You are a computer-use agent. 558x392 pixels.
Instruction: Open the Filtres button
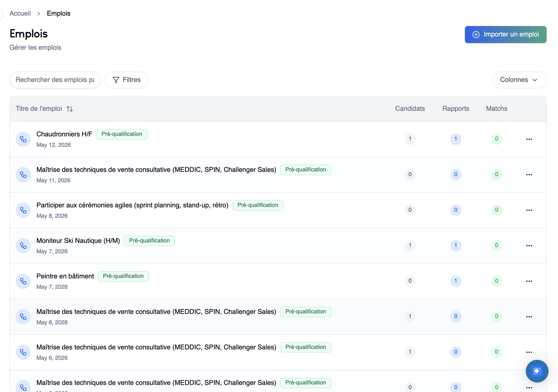point(126,80)
